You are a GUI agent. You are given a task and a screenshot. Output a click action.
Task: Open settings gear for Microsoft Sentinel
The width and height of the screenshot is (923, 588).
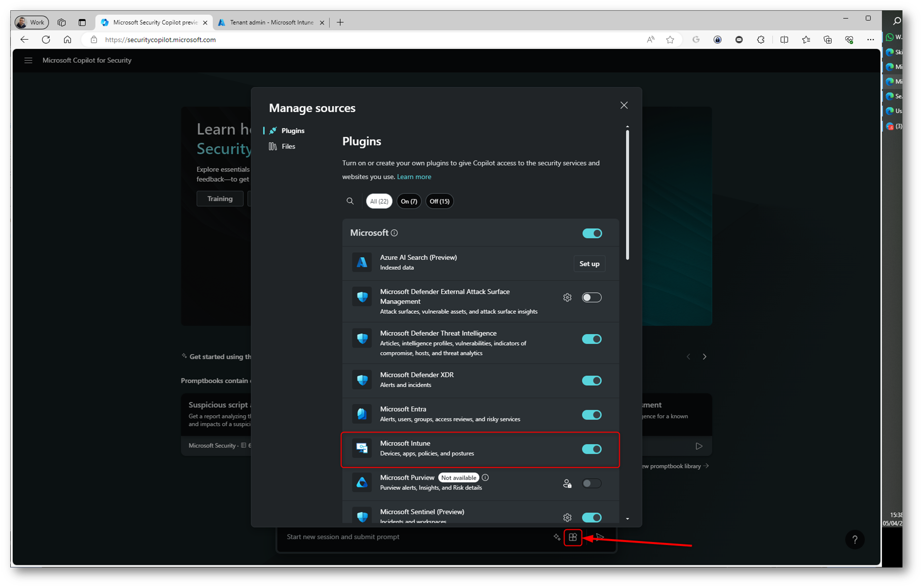click(x=567, y=517)
